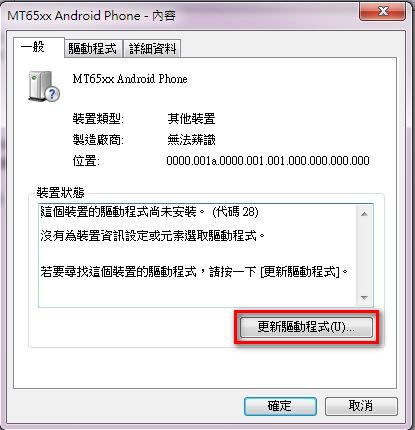Click the 更新驅動程式(U)... button
This screenshot has height=430, width=415.
click(x=306, y=327)
